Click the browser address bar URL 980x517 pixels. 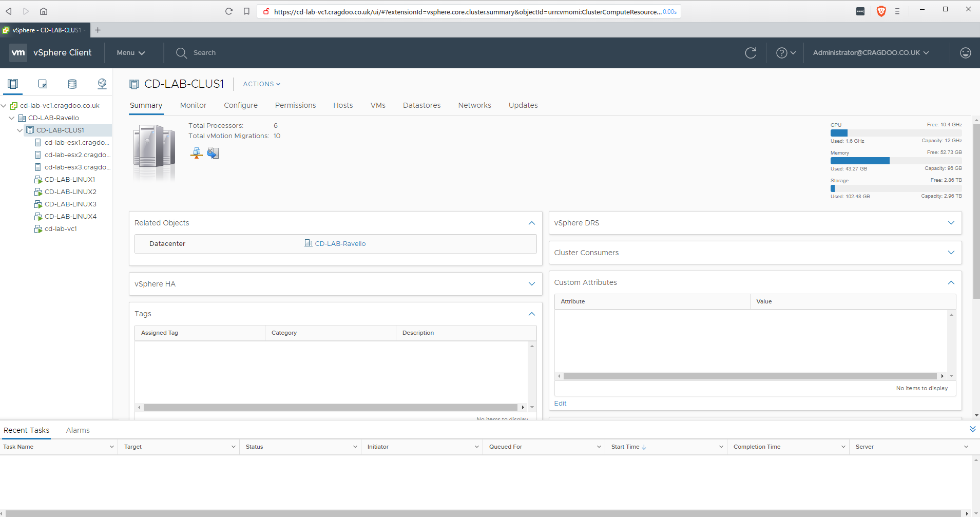coord(467,12)
